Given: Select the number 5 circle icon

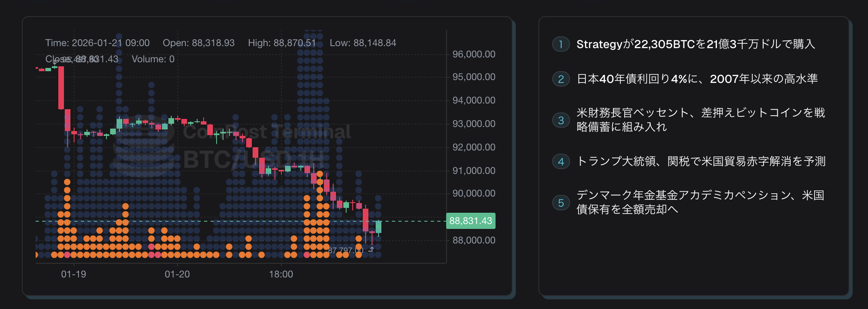Looking at the screenshot, I should click(561, 203).
